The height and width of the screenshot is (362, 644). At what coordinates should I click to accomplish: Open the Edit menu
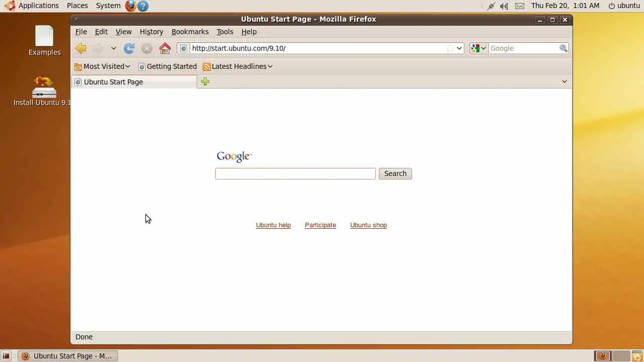101,32
